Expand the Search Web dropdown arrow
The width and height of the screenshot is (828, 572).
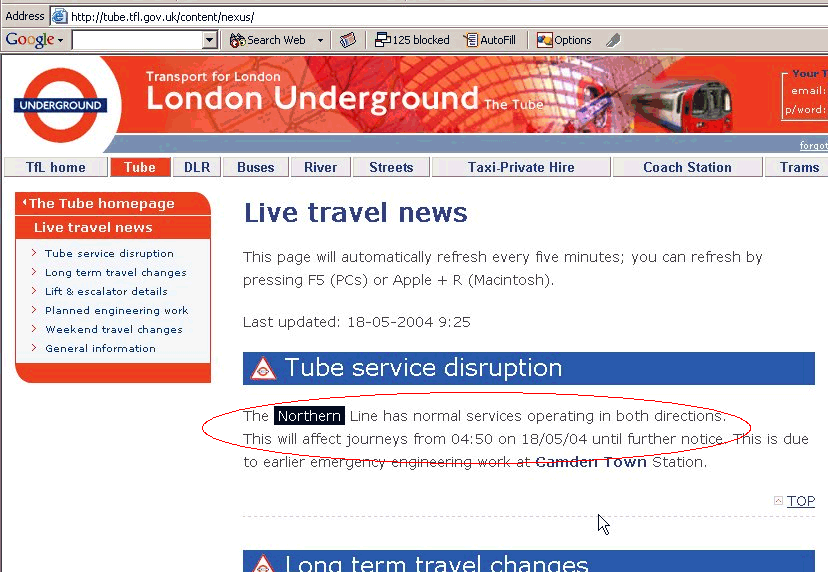click(320, 40)
